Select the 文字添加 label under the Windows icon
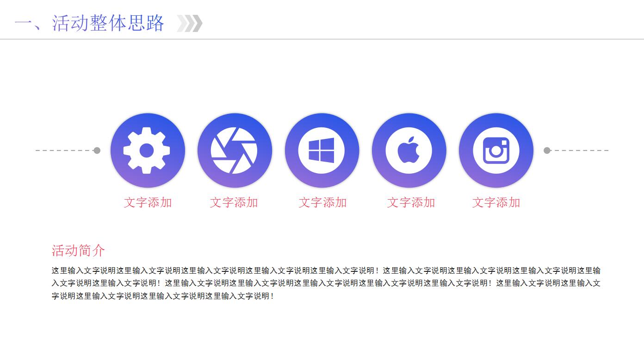This screenshot has height=364, width=644. tap(322, 202)
